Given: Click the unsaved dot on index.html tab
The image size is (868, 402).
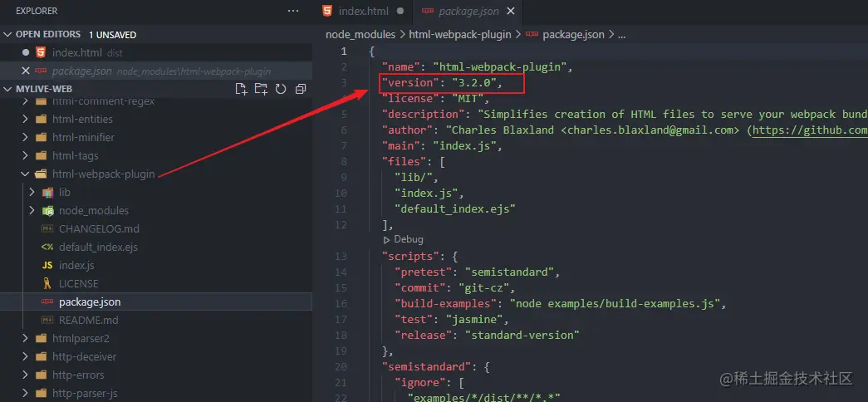Looking at the screenshot, I should point(399,11).
